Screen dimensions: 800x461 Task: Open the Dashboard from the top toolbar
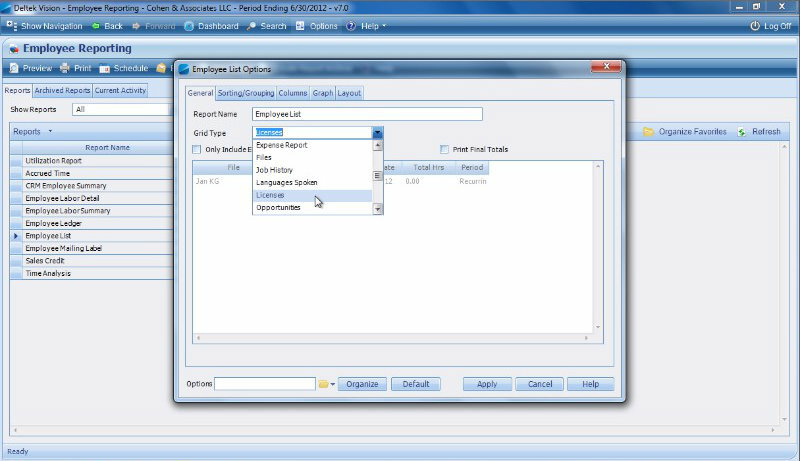pyautogui.click(x=189, y=26)
